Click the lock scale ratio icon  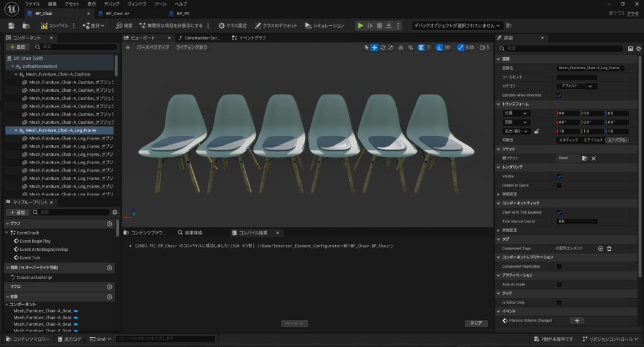click(536, 131)
